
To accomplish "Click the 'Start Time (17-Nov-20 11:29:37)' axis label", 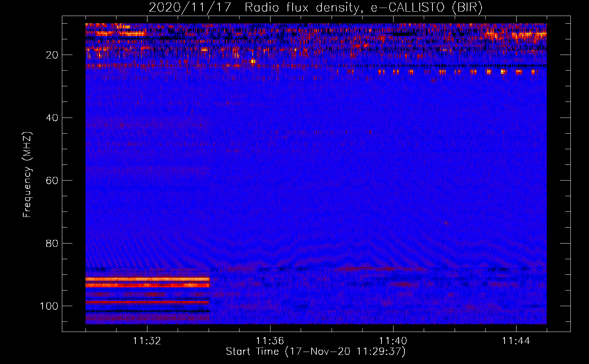I will coord(316,352).
